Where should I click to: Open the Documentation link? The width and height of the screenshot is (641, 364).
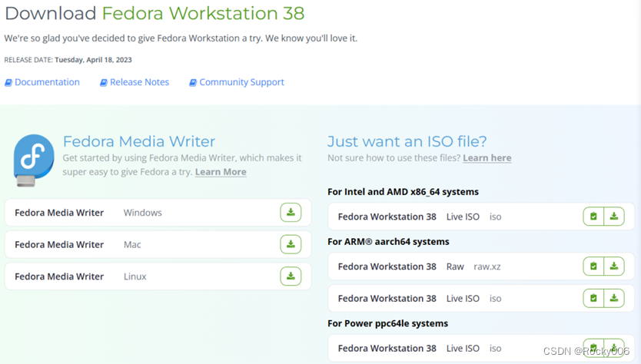pos(47,82)
